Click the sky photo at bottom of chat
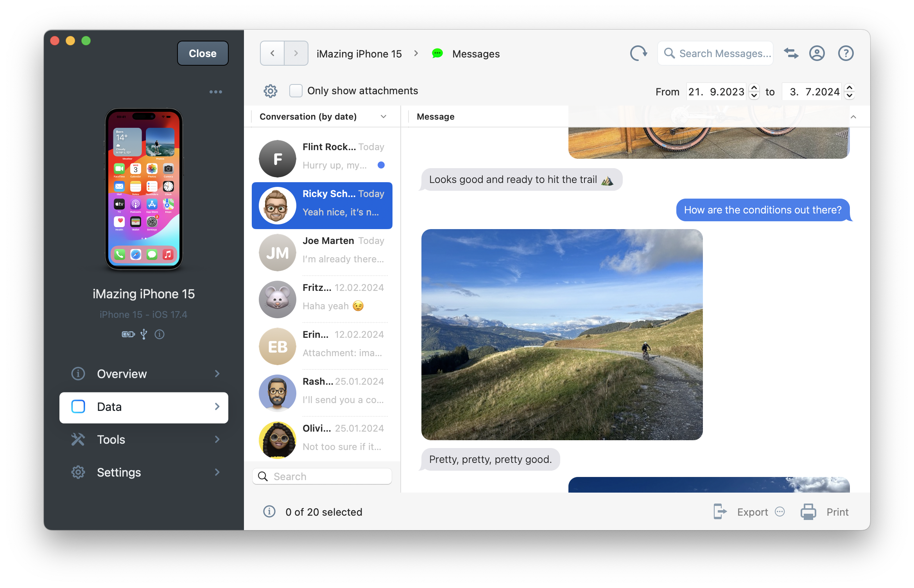 coord(709,485)
